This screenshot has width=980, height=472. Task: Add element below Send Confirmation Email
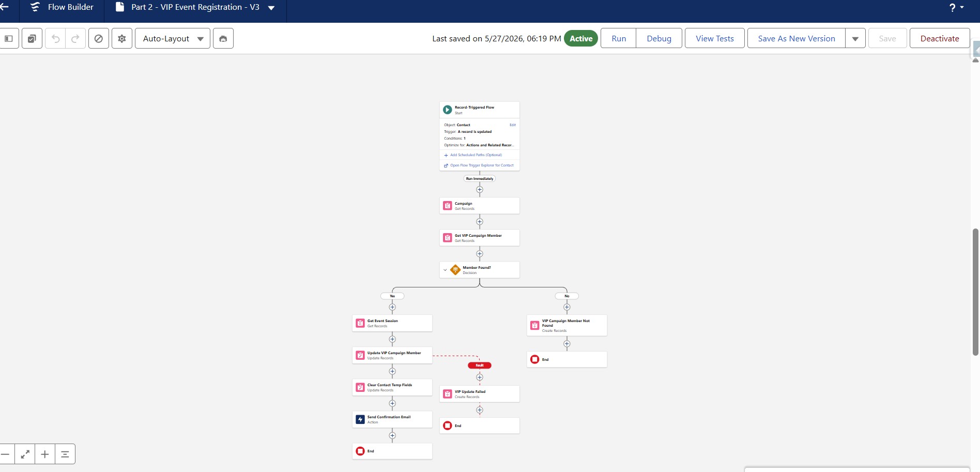[392, 436]
